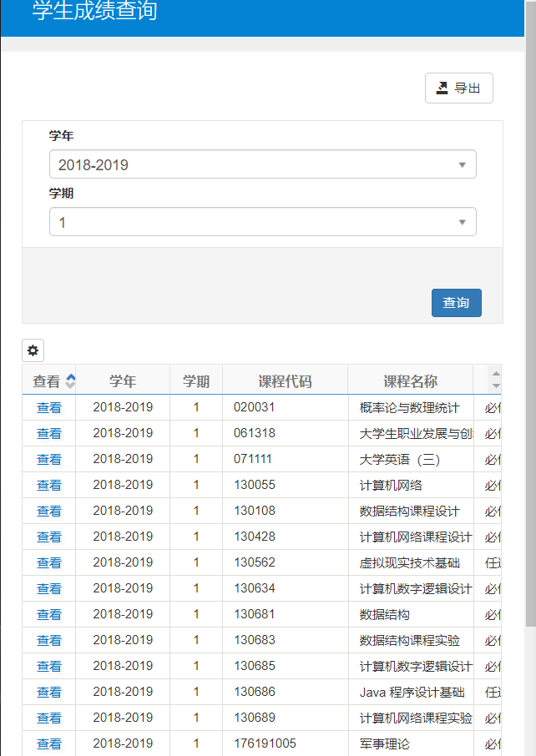Open 查看 link for course 020031
536x756 pixels.
coord(49,408)
